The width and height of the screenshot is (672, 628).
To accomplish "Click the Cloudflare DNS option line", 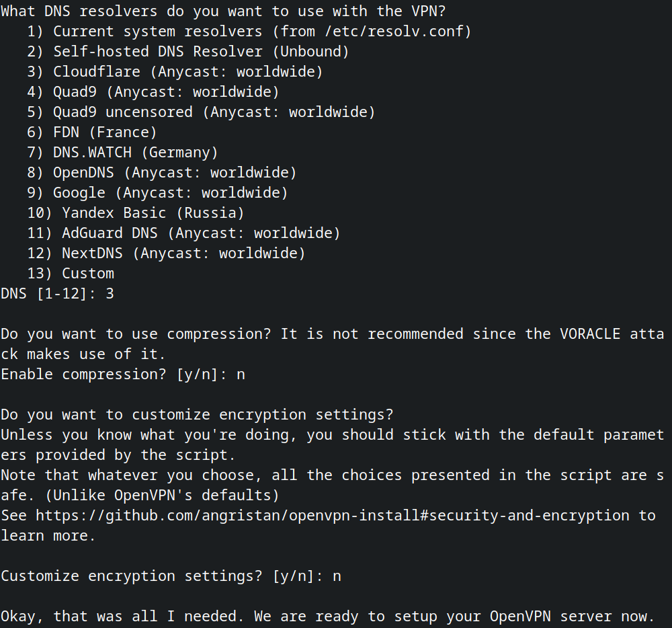I will pyautogui.click(x=187, y=71).
